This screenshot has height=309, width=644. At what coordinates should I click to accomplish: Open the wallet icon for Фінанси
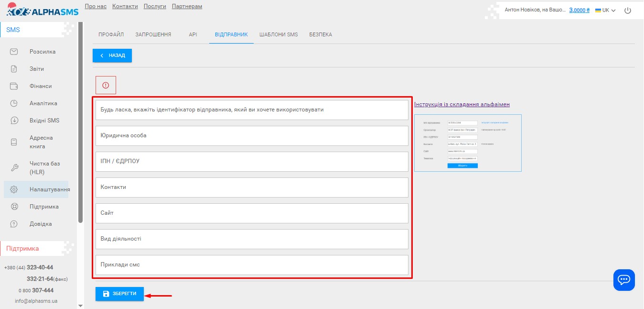[14, 86]
